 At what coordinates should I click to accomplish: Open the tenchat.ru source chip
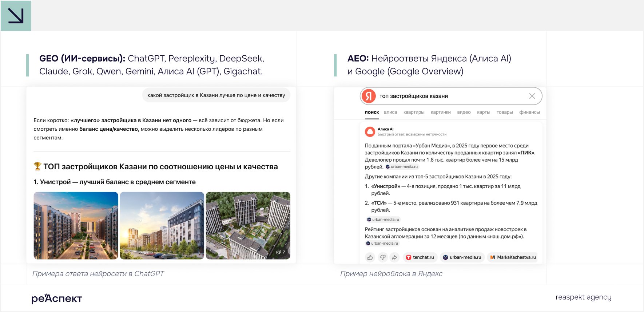(420, 257)
